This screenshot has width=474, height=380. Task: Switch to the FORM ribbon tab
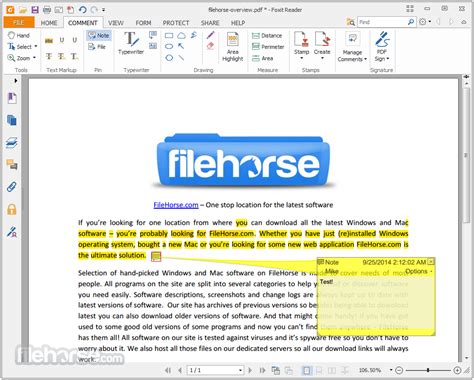pos(143,23)
